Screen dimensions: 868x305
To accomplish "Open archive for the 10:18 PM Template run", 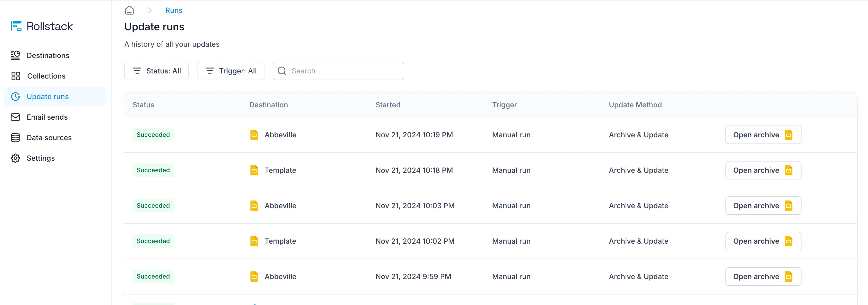I will 763,170.
